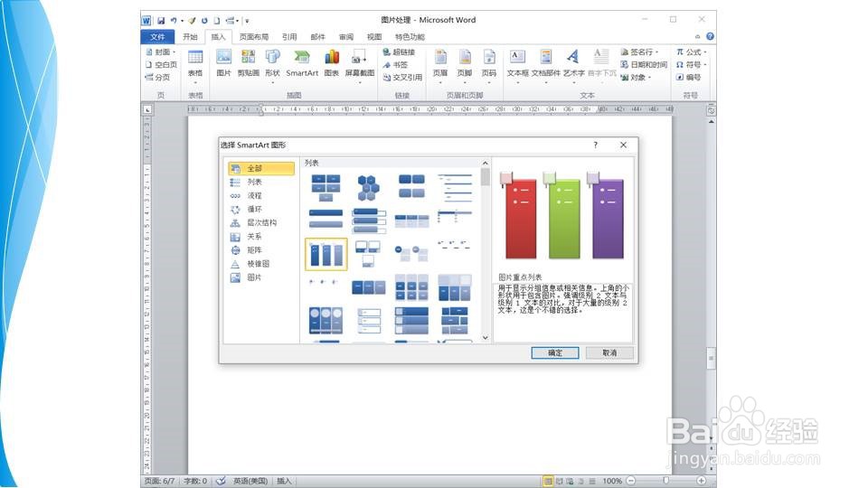Insert a Chart (图表) from ribbon
The height and width of the screenshot is (488, 868).
pos(332,63)
